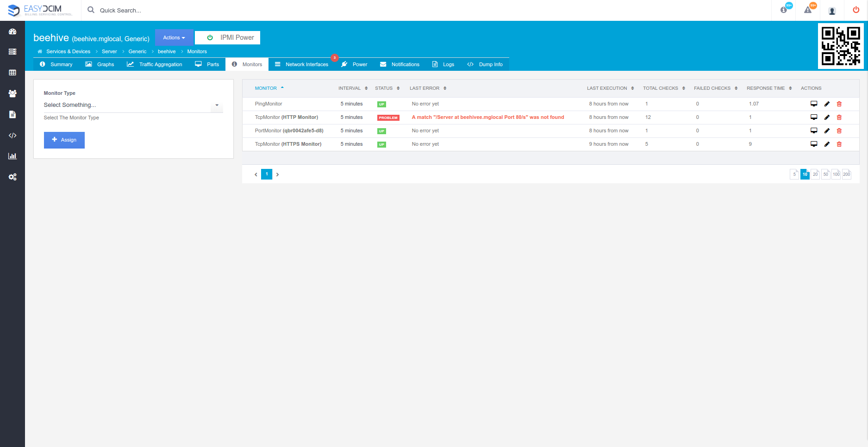This screenshot has height=447, width=868.
Task: View PortMonitor details via monitor icon
Action: point(814,131)
